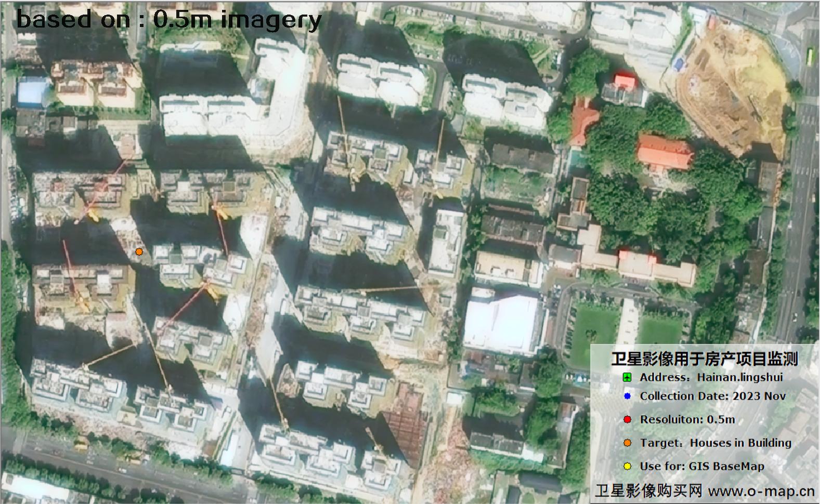The width and height of the screenshot is (820, 504).
Task: Click the orange Target legend dot
Action: click(627, 443)
